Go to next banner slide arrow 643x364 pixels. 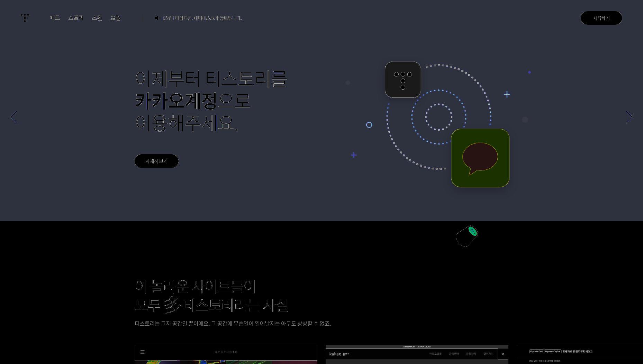pyautogui.click(x=629, y=117)
